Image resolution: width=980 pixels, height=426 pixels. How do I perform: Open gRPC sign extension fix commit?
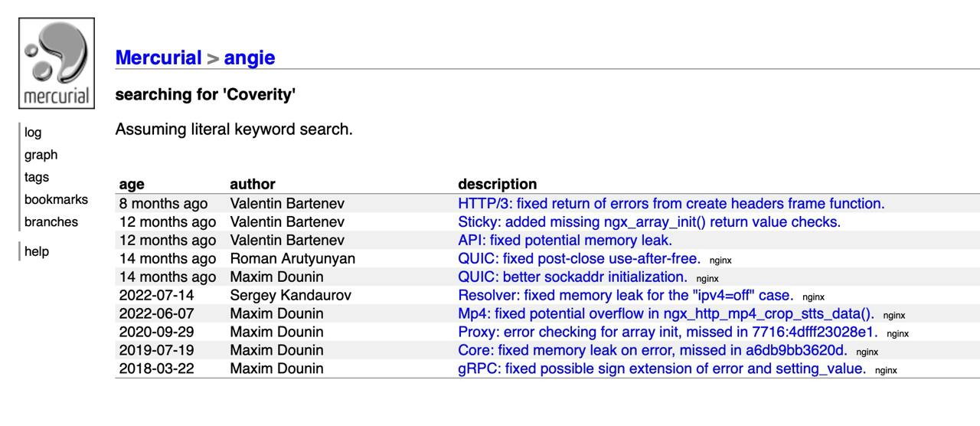(661, 369)
